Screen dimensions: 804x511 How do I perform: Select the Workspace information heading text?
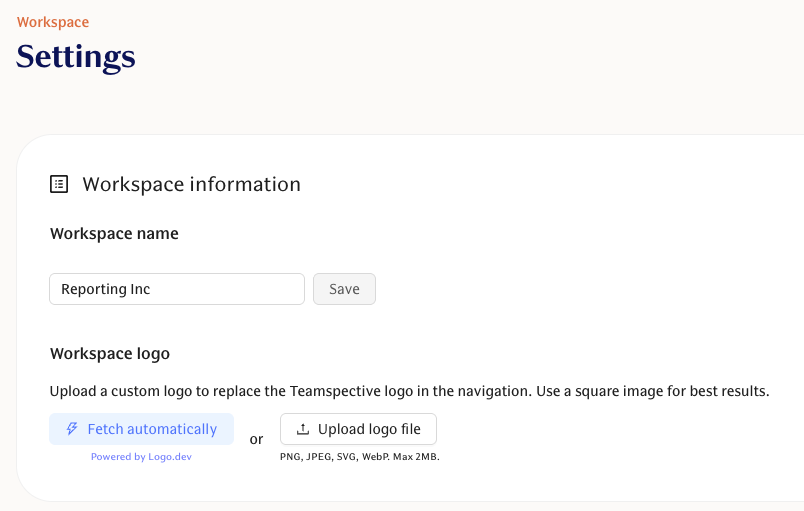[x=191, y=185]
